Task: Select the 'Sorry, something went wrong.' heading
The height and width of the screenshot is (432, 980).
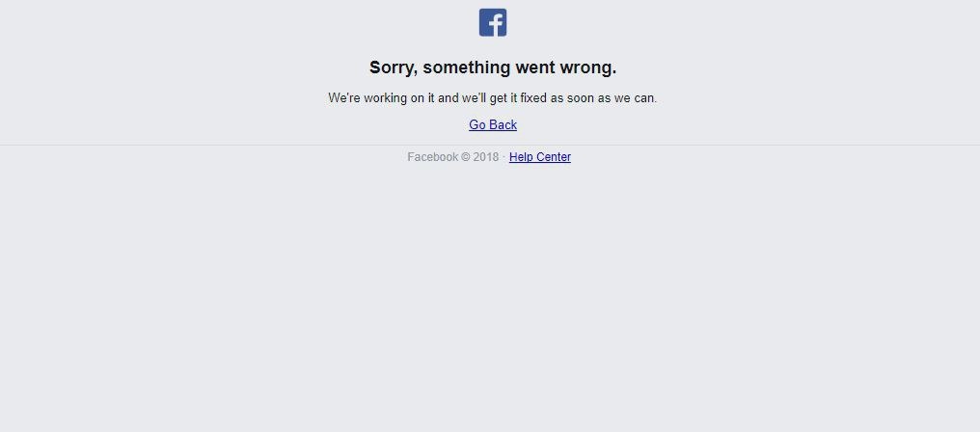Action: [493, 67]
